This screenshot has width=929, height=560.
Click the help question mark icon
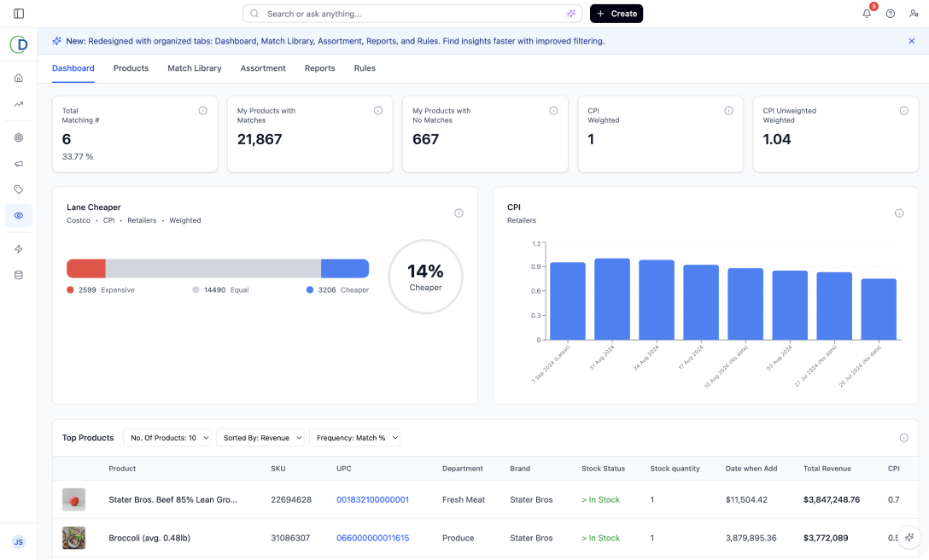pos(891,14)
